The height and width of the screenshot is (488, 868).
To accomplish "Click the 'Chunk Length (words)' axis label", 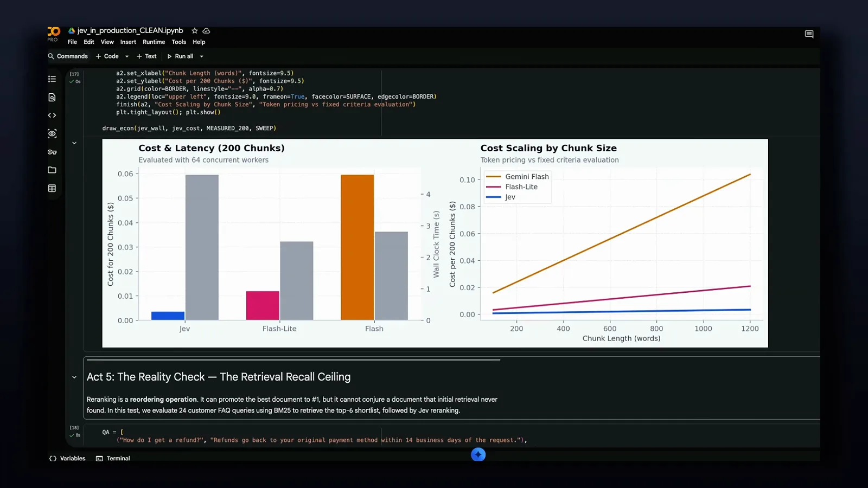I will [622, 338].
